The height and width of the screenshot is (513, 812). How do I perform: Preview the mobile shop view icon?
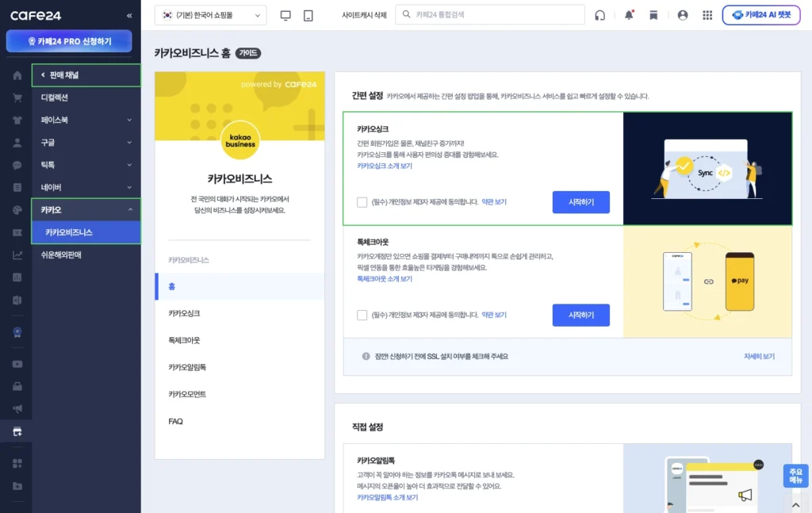pos(308,15)
